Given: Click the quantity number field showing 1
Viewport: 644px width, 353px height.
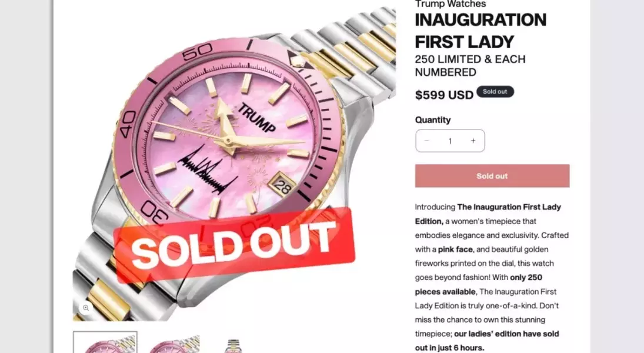Looking at the screenshot, I should [450, 141].
